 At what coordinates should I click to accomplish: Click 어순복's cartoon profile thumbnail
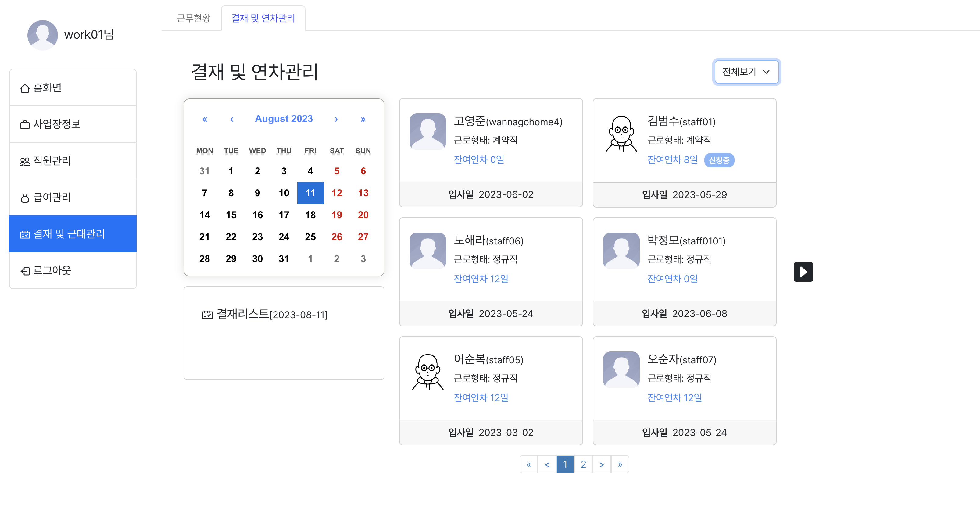coord(427,372)
